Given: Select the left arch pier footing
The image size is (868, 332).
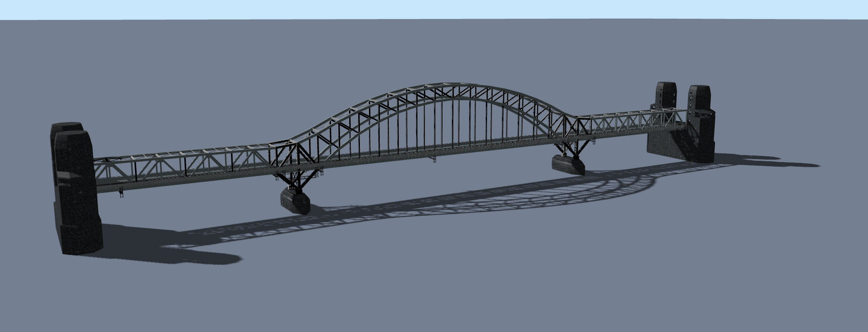Looking at the screenshot, I should 296,200.
